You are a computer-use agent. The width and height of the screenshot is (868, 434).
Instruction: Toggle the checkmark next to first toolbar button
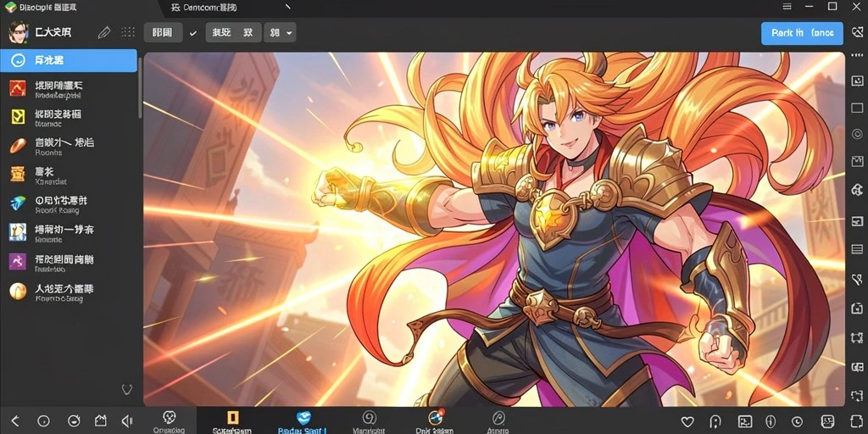pyautogui.click(x=192, y=33)
